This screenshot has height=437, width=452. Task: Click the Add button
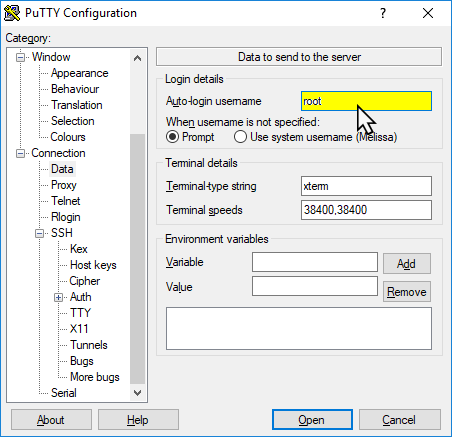407,264
